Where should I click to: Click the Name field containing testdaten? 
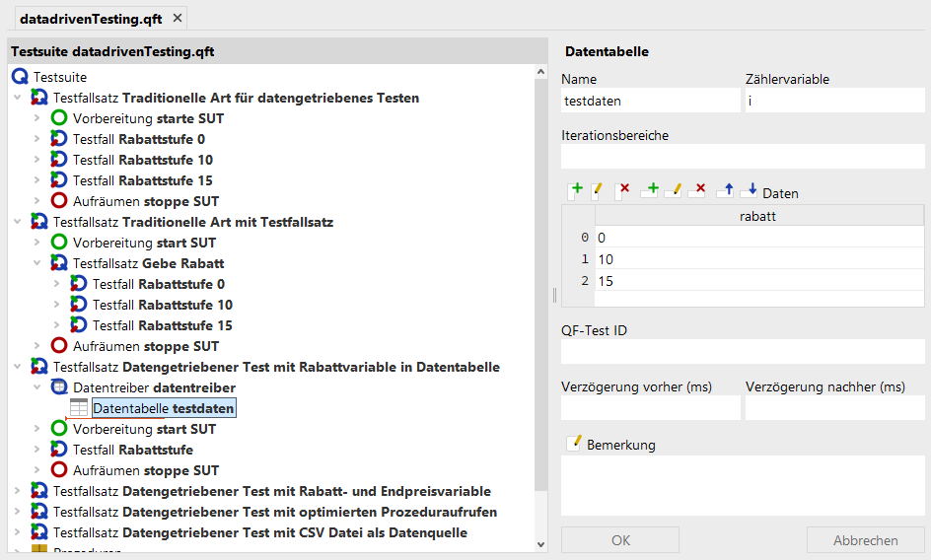pos(651,101)
